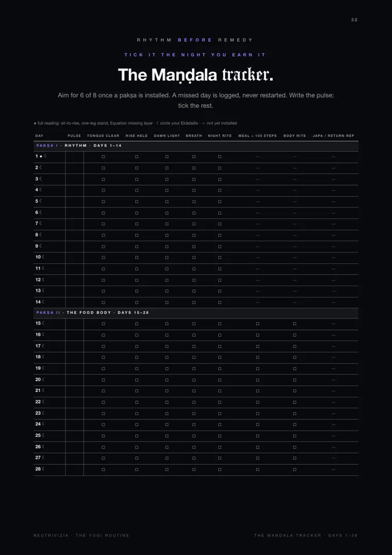Click the Pulse cell for day 14

75,303
